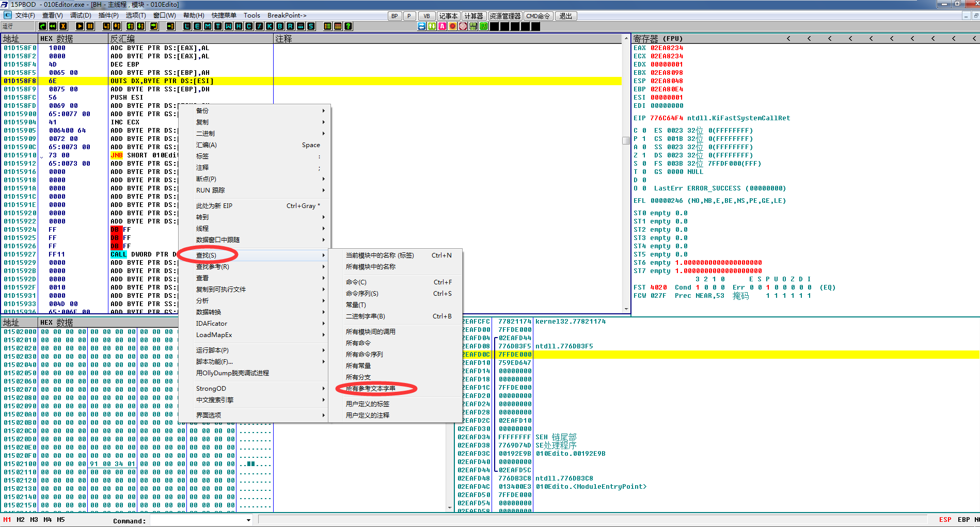980x527 pixels.
Task: Open the 文件(F) menu
Action: coord(25,15)
